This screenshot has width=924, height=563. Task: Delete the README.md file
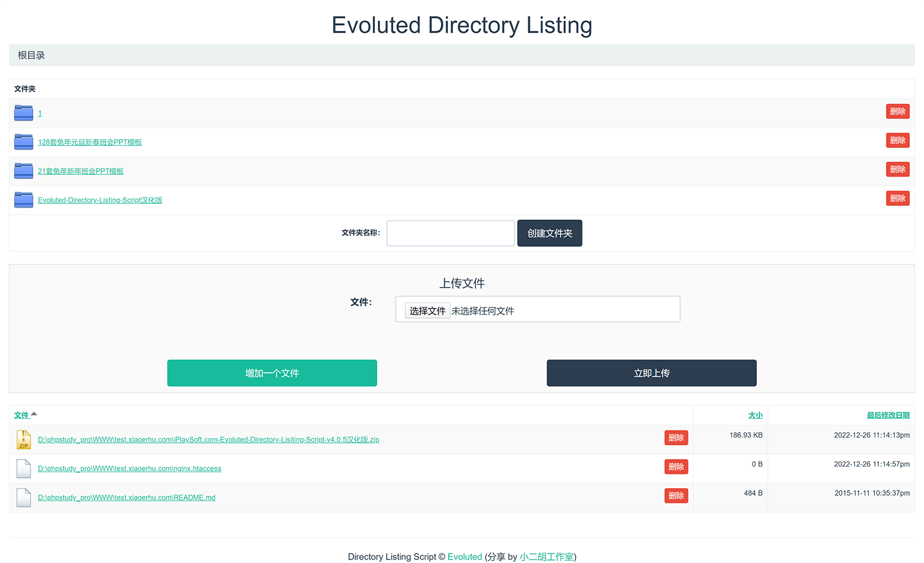676,496
